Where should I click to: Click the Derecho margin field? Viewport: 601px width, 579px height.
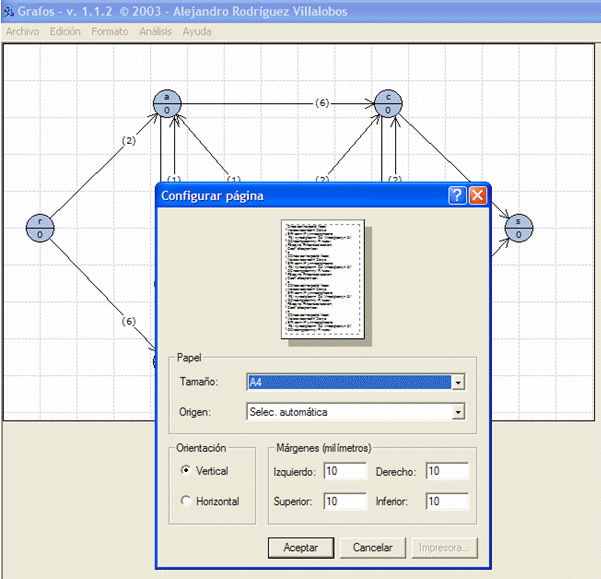click(447, 471)
